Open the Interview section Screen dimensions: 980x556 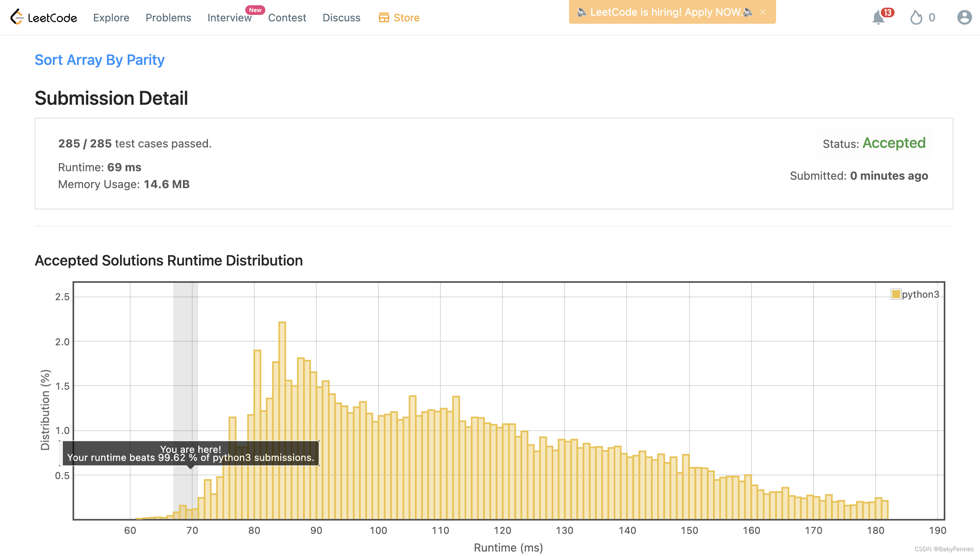pyautogui.click(x=229, y=18)
